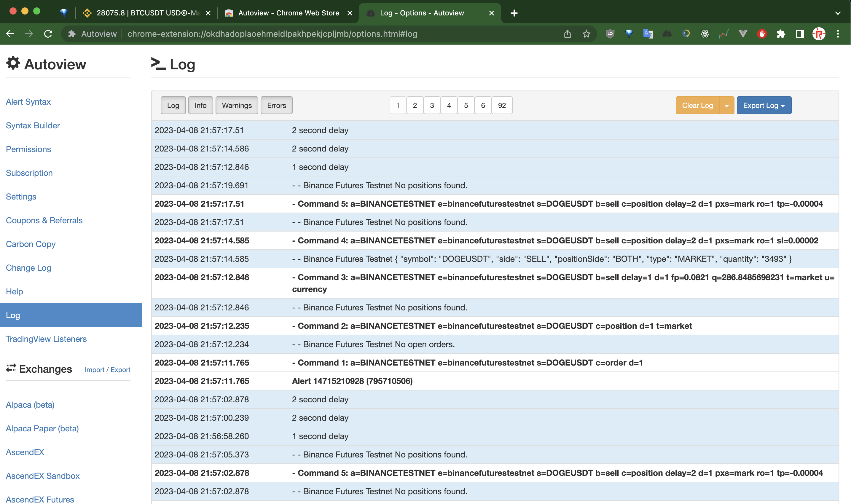This screenshot has height=504, width=851.
Task: Open Alpaca (beta) exchange
Action: (x=30, y=405)
